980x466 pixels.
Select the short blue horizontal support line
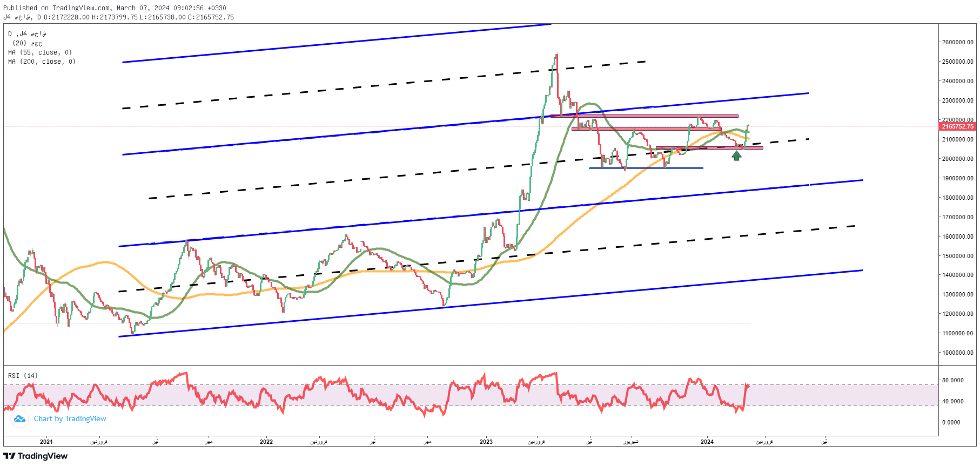[646, 168]
